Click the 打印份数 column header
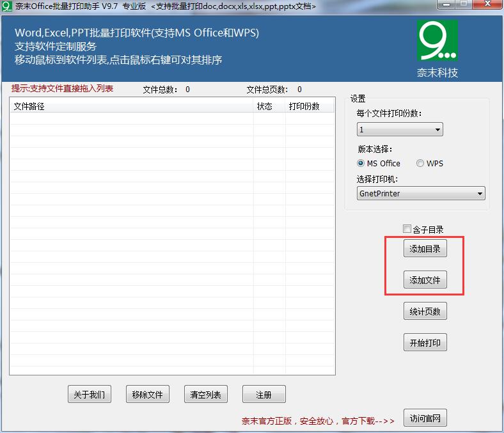This screenshot has width=504, height=433. tap(309, 106)
